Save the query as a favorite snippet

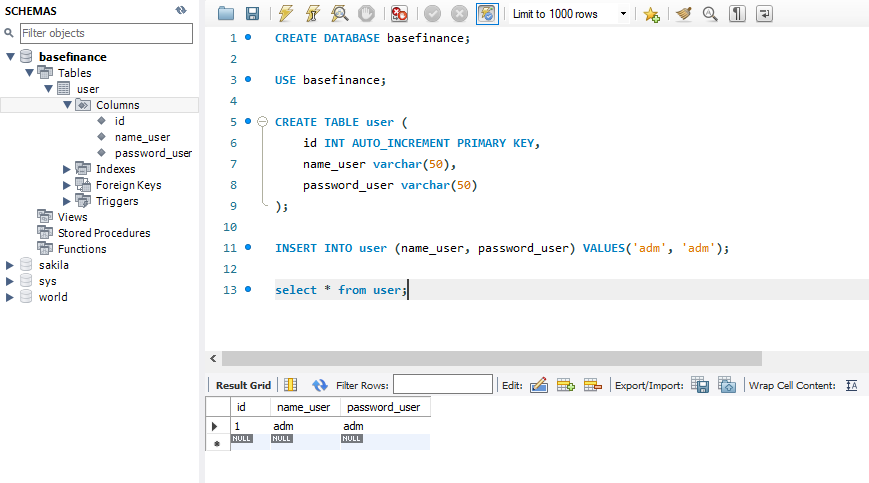(x=651, y=14)
